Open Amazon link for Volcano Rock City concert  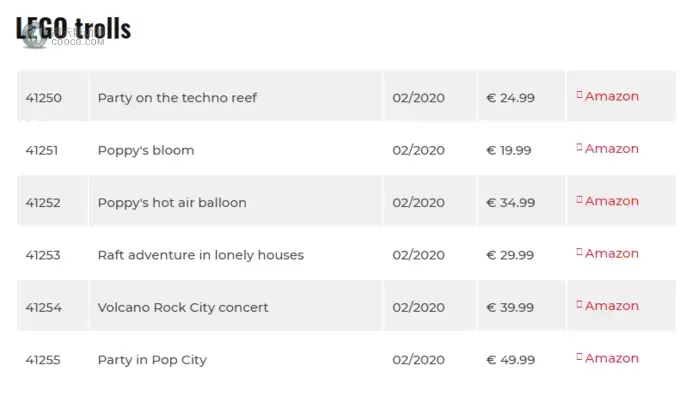(611, 306)
